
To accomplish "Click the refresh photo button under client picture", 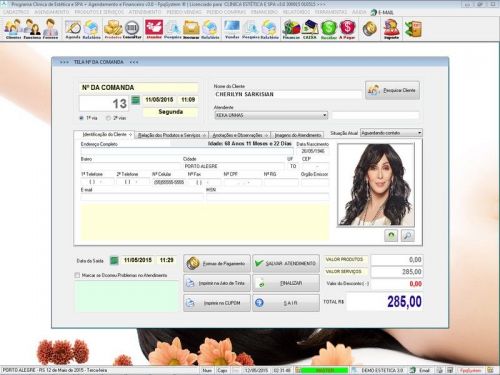I will (391, 235).
